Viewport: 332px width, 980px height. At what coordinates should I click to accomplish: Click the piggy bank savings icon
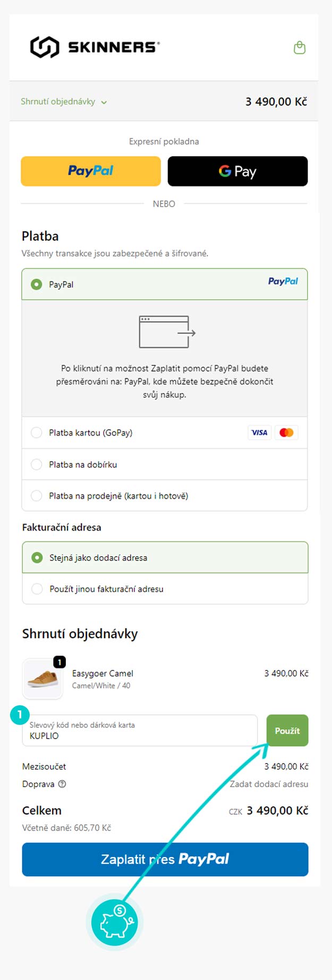click(115, 922)
